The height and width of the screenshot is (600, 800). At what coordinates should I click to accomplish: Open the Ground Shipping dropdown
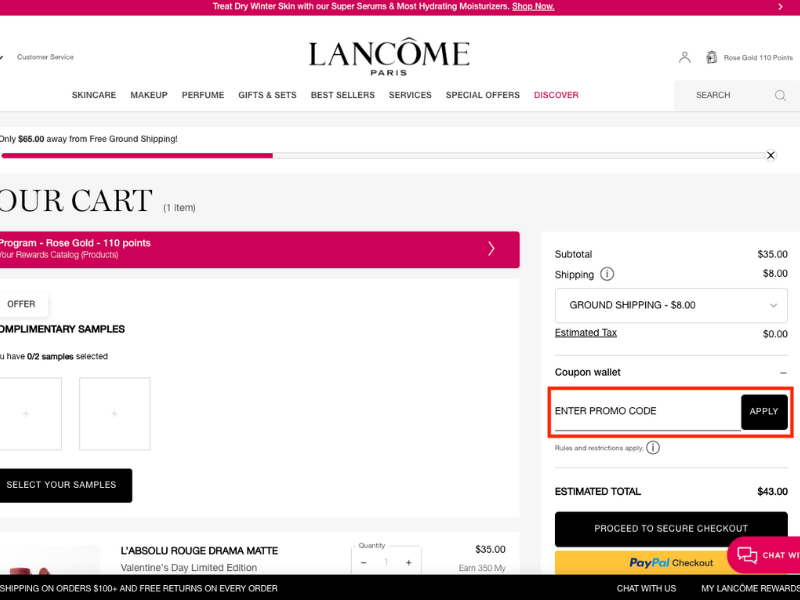pos(670,305)
